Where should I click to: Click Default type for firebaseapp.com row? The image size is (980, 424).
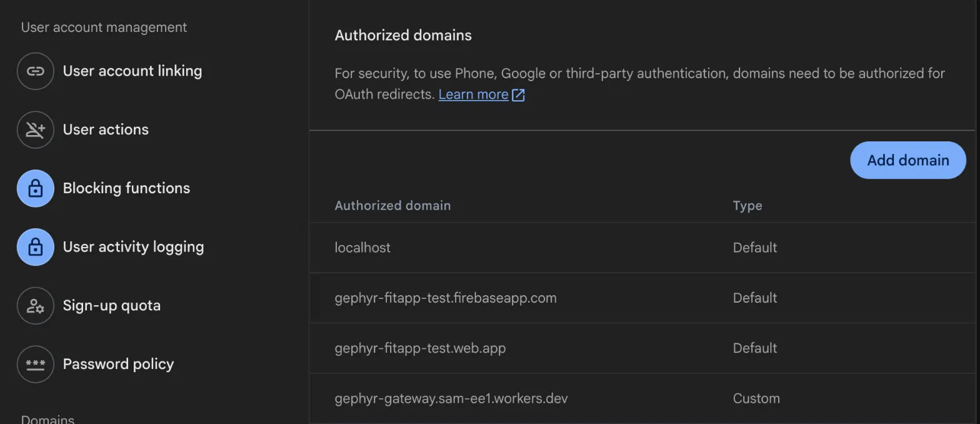pyautogui.click(x=755, y=298)
